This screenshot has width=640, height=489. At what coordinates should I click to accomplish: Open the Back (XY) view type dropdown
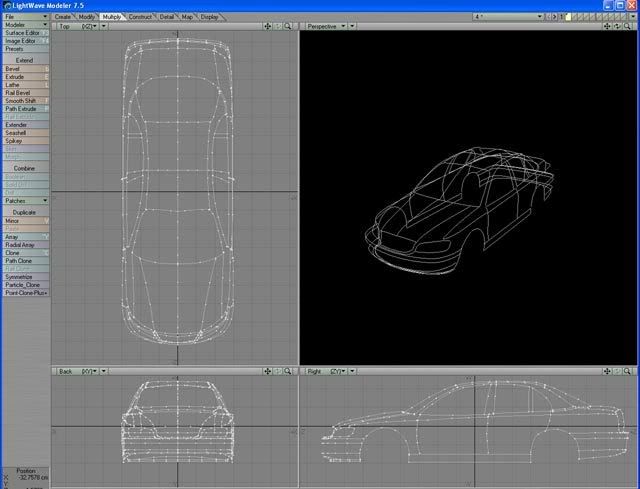pos(78,371)
